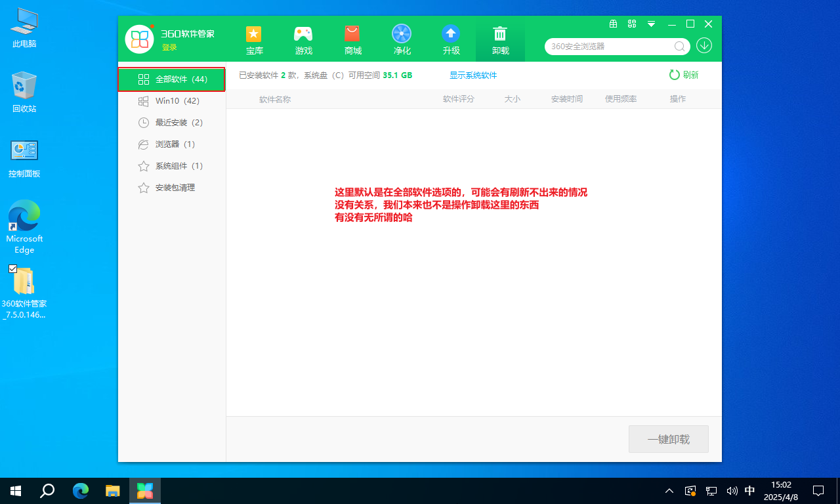
Task: Toggle the 中 input method indicator
Action: coord(751,490)
